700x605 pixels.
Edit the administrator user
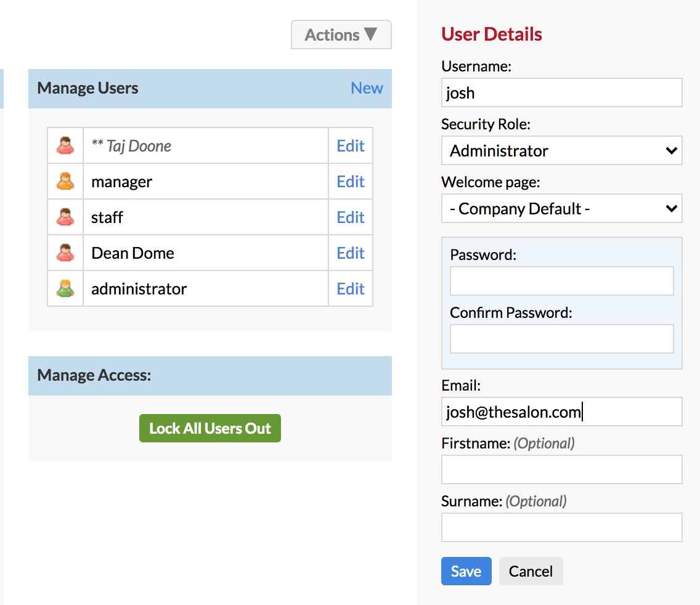351,289
